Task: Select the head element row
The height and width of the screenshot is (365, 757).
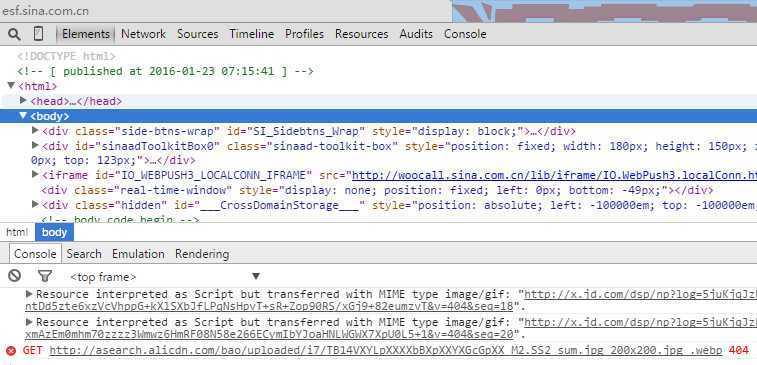Action: pos(76,101)
